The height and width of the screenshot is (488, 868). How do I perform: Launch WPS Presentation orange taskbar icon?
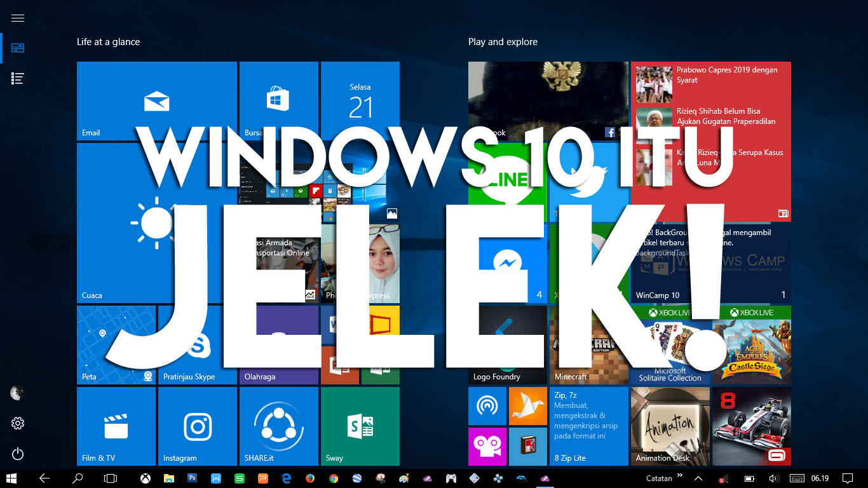pos(263,478)
